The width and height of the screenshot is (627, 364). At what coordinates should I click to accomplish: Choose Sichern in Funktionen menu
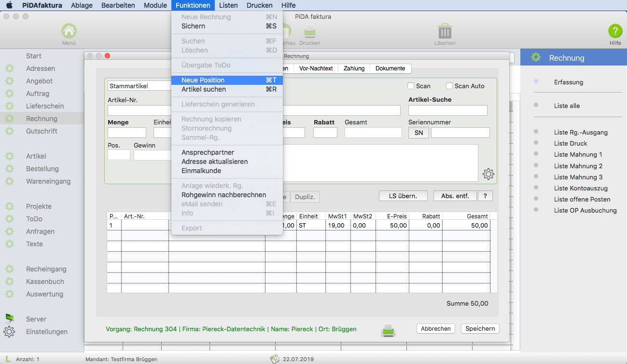(227, 26)
